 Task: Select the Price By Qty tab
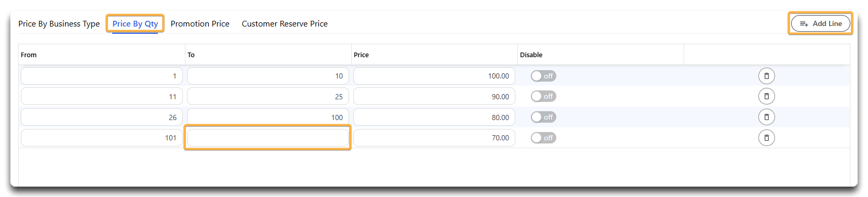135,24
